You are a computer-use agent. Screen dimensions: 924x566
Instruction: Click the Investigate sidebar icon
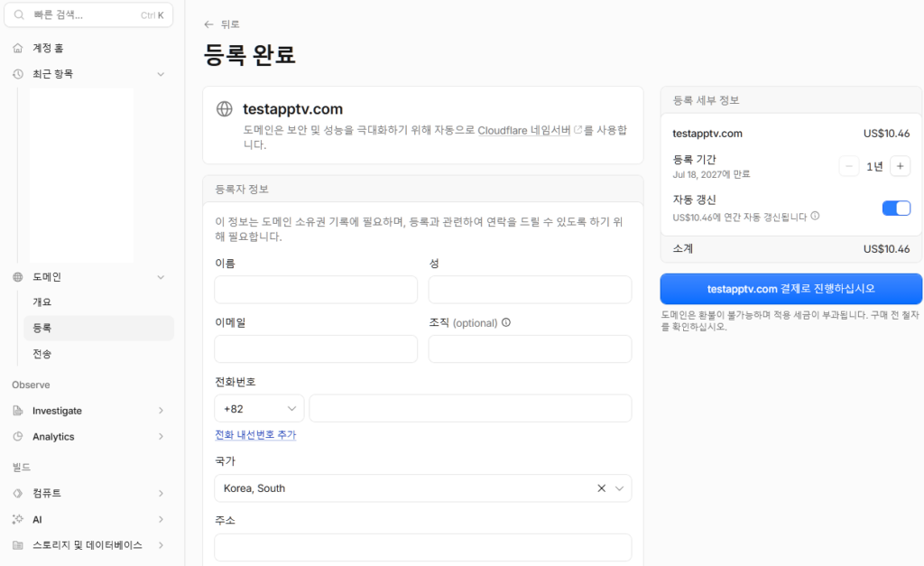pos(18,411)
